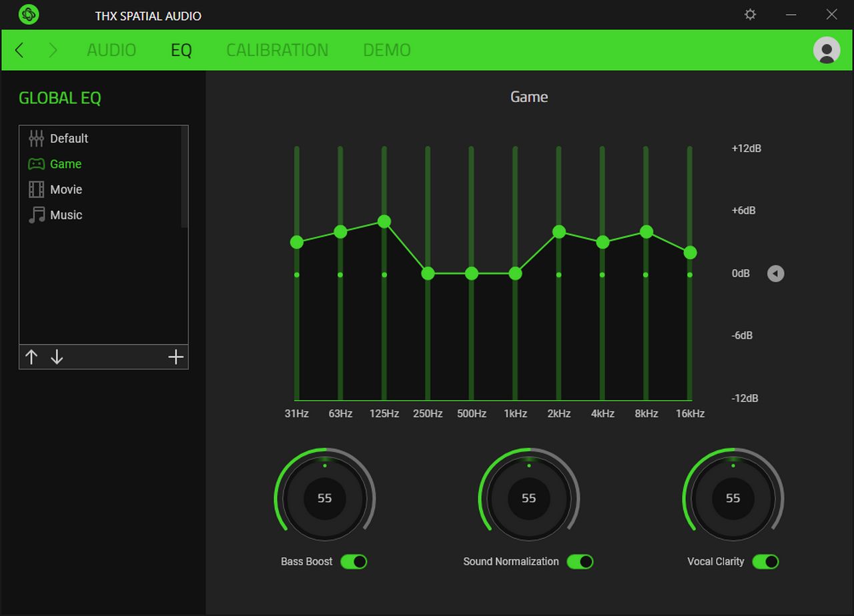Move preset up with up arrow
Screen dimensions: 854x616
31,357
